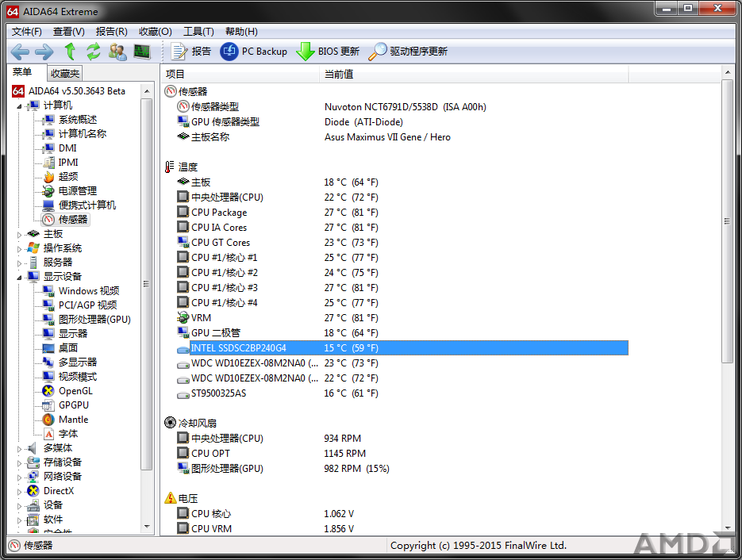This screenshot has width=742, height=560.
Task: Select the 视频模式 tree item
Action: click(69, 377)
